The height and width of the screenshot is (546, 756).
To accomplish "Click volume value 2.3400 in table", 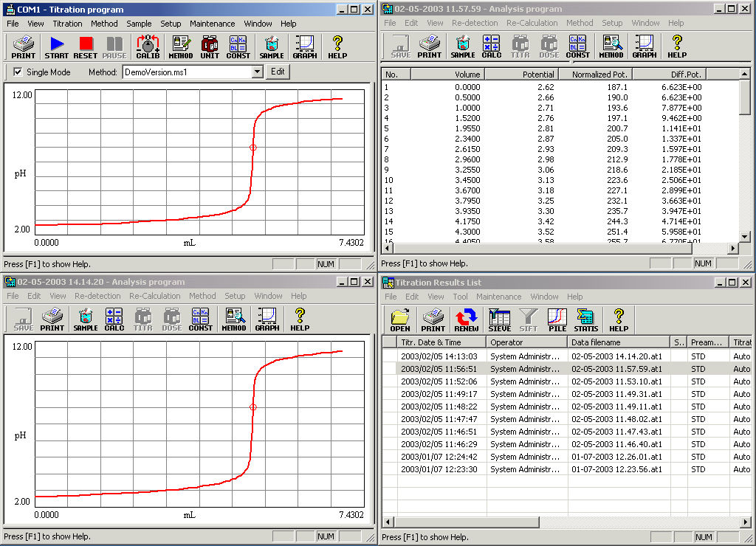I will pyautogui.click(x=467, y=139).
